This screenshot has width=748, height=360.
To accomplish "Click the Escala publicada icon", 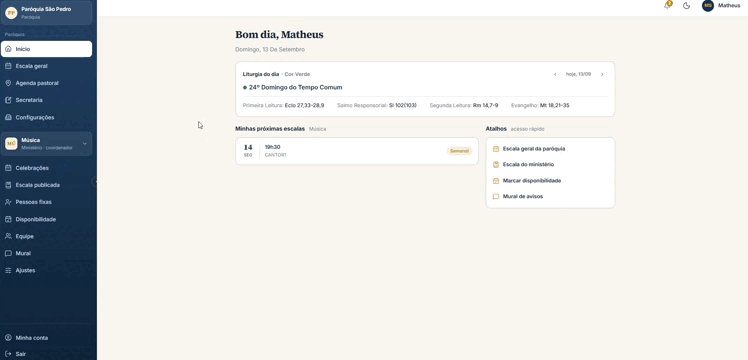I will (x=8, y=185).
